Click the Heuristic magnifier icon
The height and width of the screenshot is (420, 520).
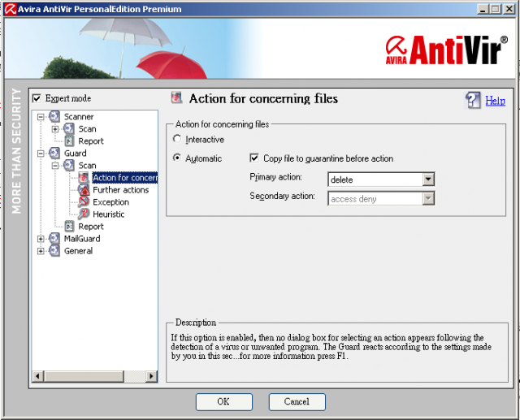pos(84,214)
